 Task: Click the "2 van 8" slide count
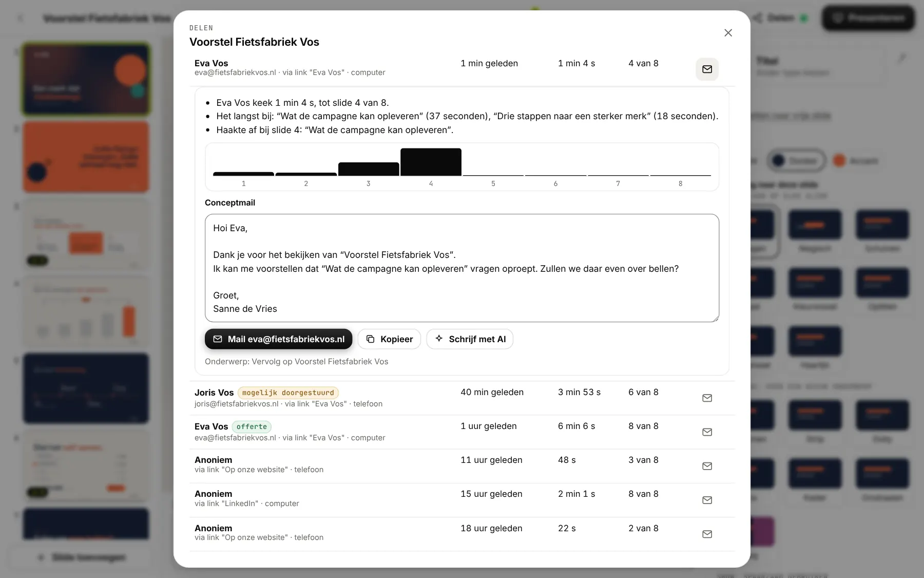[x=643, y=528]
